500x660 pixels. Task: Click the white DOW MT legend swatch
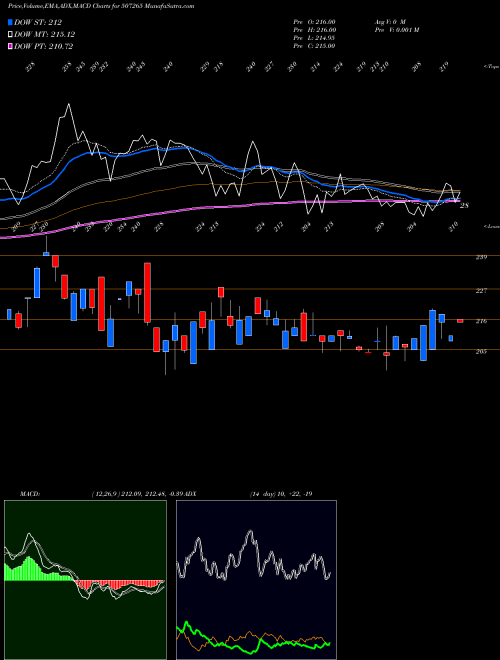[10, 34]
